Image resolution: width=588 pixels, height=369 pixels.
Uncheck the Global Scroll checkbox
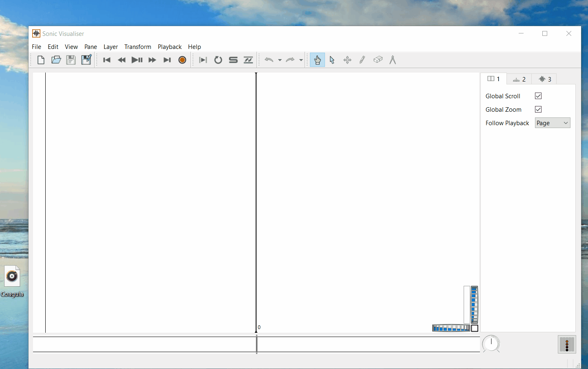tap(538, 96)
